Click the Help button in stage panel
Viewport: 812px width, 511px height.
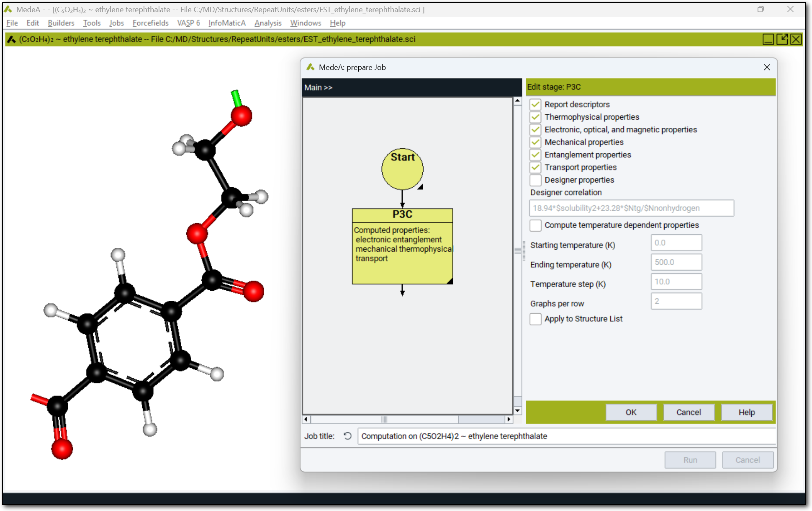tap(746, 412)
